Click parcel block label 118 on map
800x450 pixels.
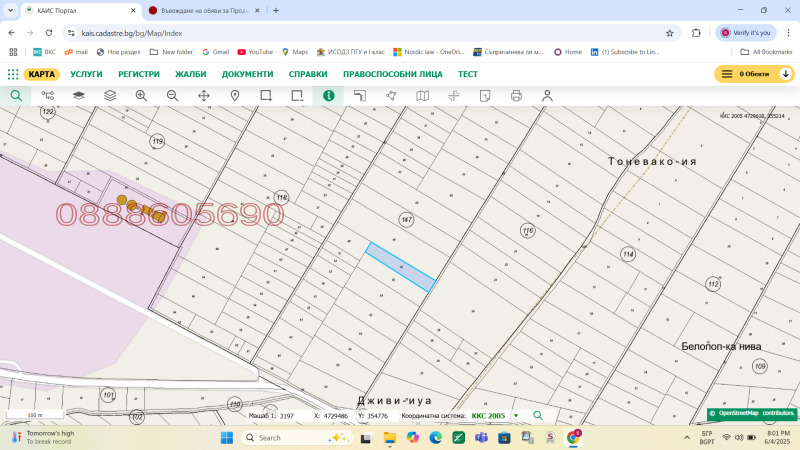click(282, 197)
